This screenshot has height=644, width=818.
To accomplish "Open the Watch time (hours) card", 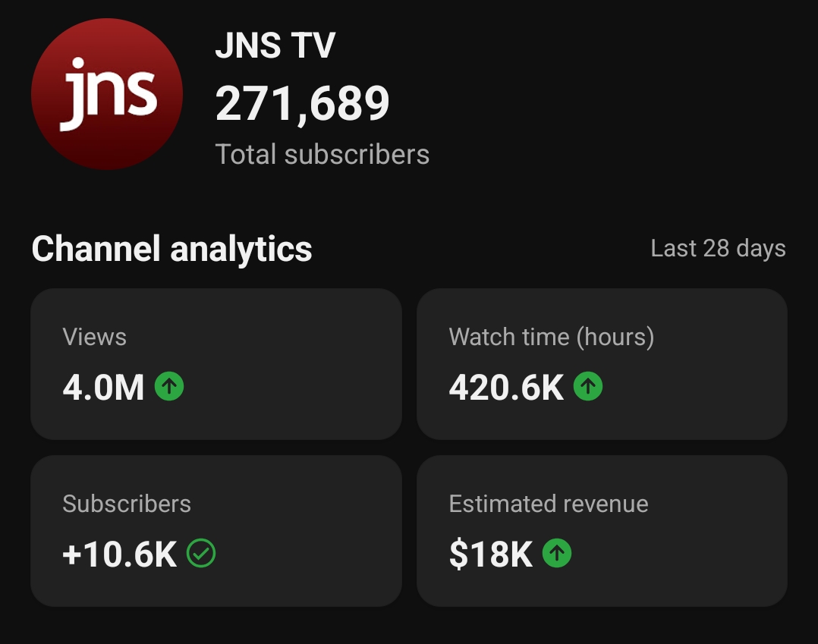I will click(602, 364).
